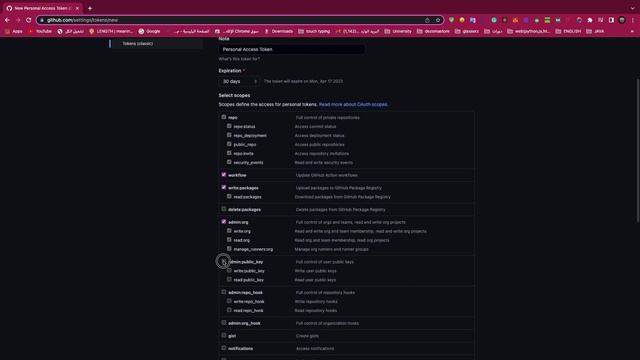Close the New Personal Access Token tab
Viewport: 640px width, 360px height.
[77, 8]
